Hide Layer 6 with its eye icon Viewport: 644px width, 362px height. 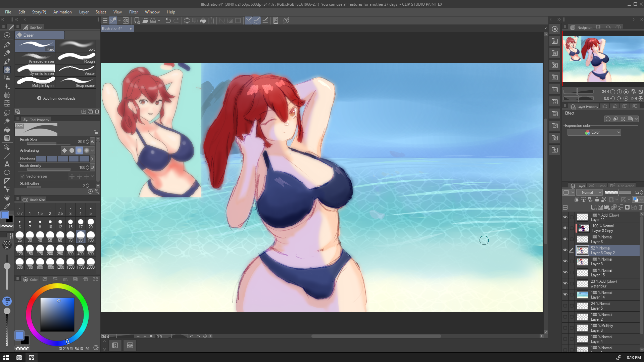(565, 239)
